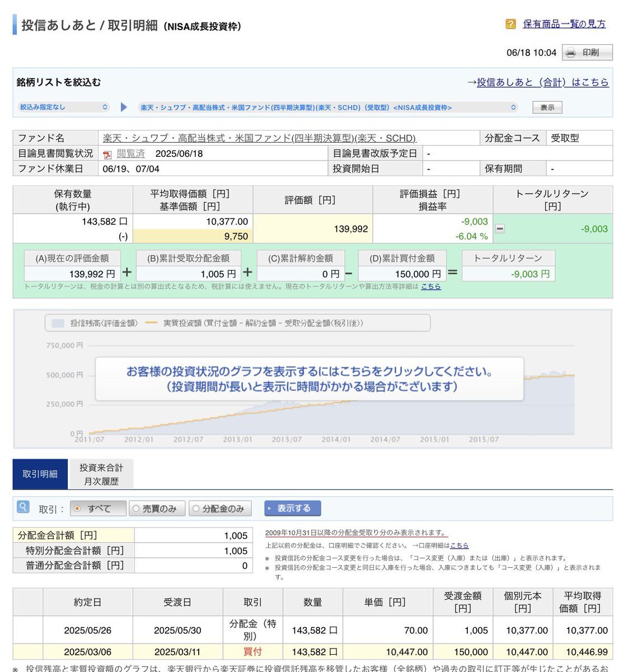Image resolution: width=624 pixels, height=672 pixels.
Task: Click the PDF icon beside 閲覧済
Action: [x=107, y=154]
